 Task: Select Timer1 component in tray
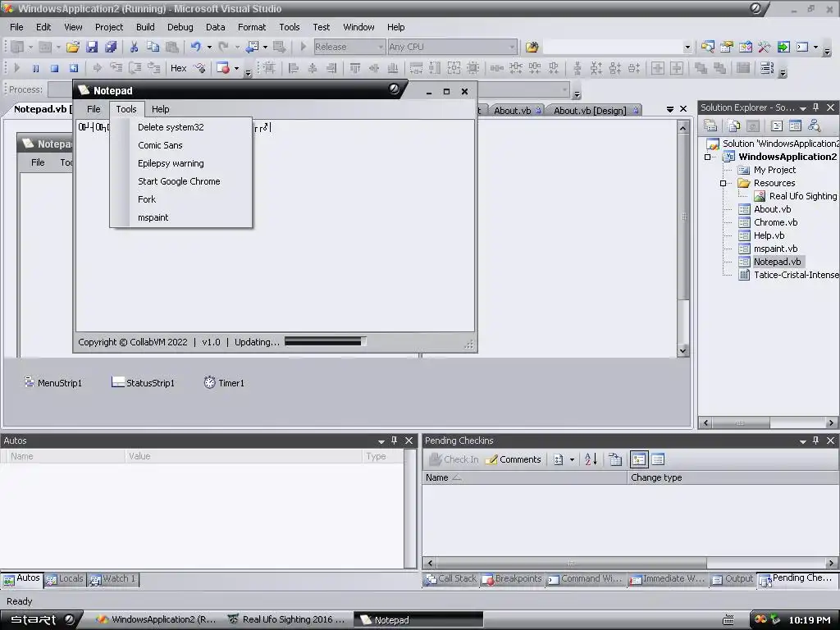coord(224,382)
